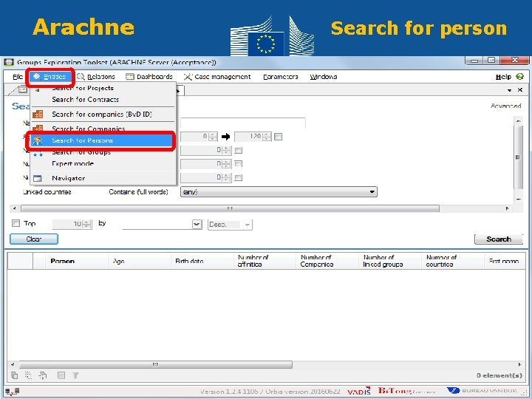This screenshot has width=532, height=399.
Task: Click the Help globe icon
Action: point(519,77)
